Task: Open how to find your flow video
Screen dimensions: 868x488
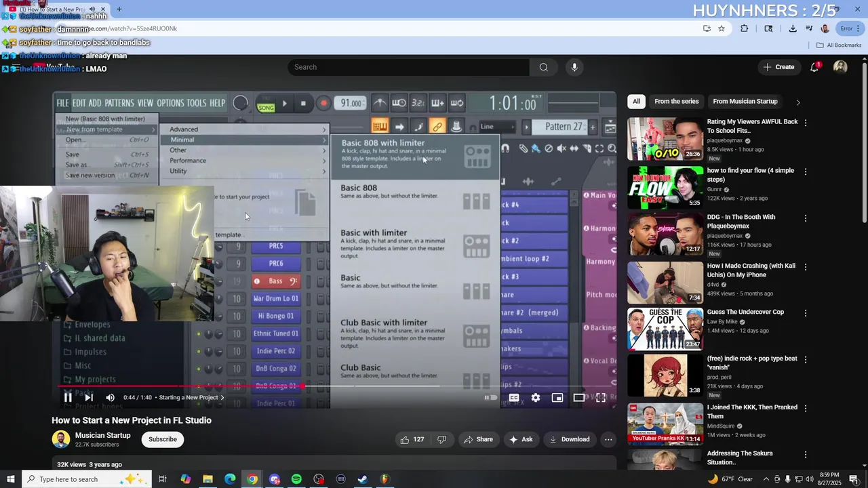Action: coord(750,175)
